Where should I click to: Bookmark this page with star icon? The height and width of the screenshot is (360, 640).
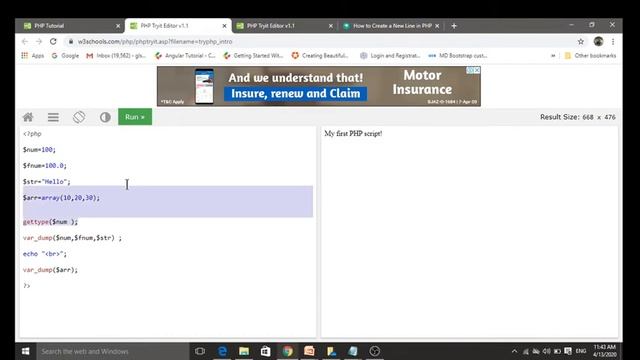point(580,41)
